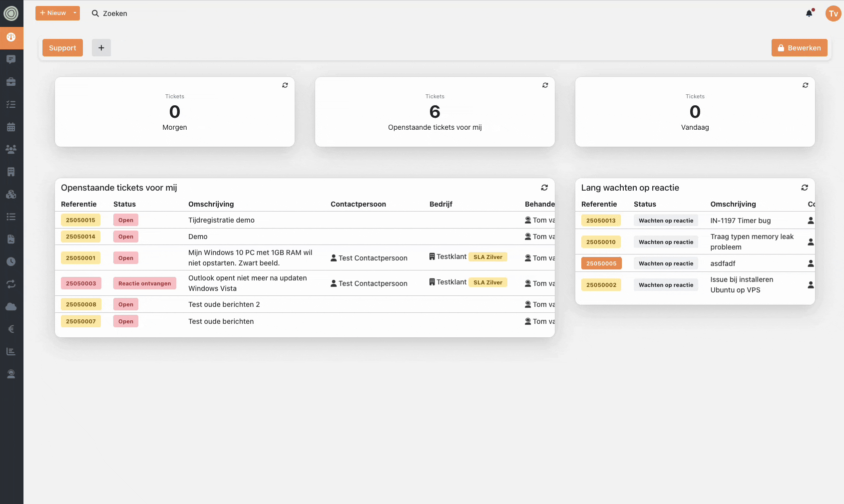
Task: Switch to the Support dashboard tab
Action: pos(62,48)
